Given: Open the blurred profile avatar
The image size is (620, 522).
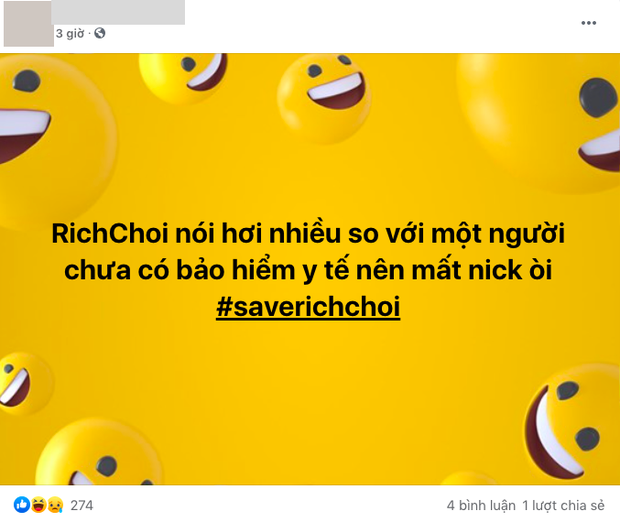Looking at the screenshot, I should click(x=28, y=24).
